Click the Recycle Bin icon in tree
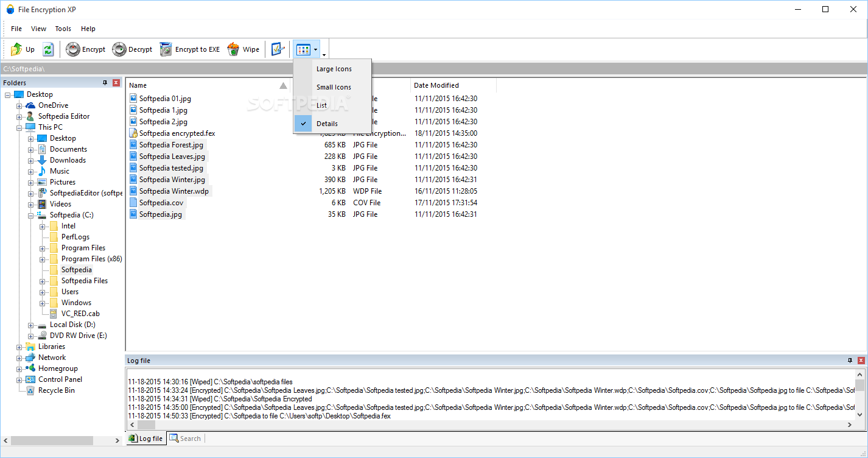Image resolution: width=868 pixels, height=458 pixels. click(x=30, y=390)
